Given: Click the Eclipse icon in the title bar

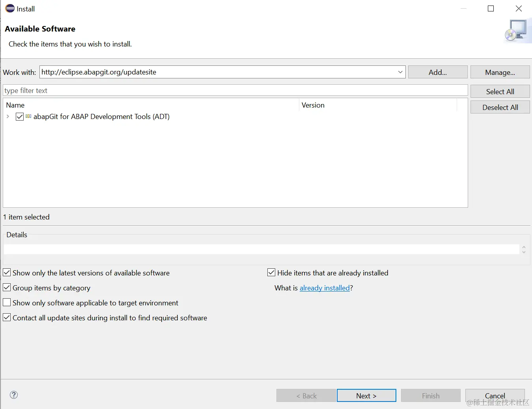Looking at the screenshot, I should tap(10, 8).
